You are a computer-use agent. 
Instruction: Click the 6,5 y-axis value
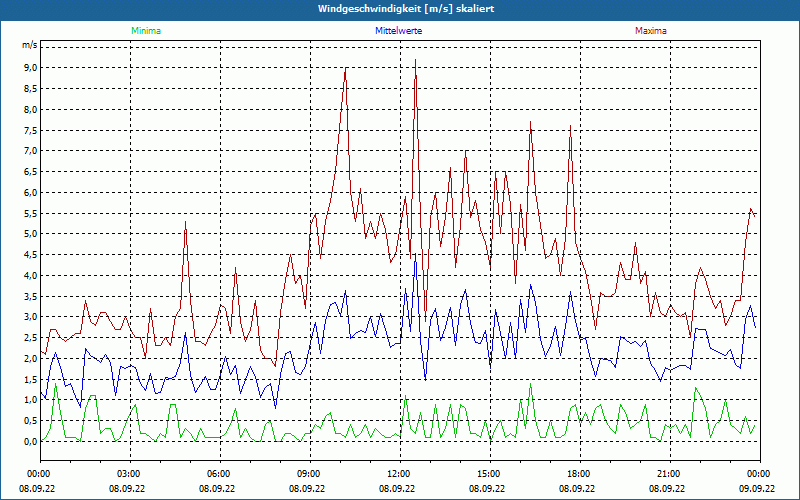(x=31, y=171)
